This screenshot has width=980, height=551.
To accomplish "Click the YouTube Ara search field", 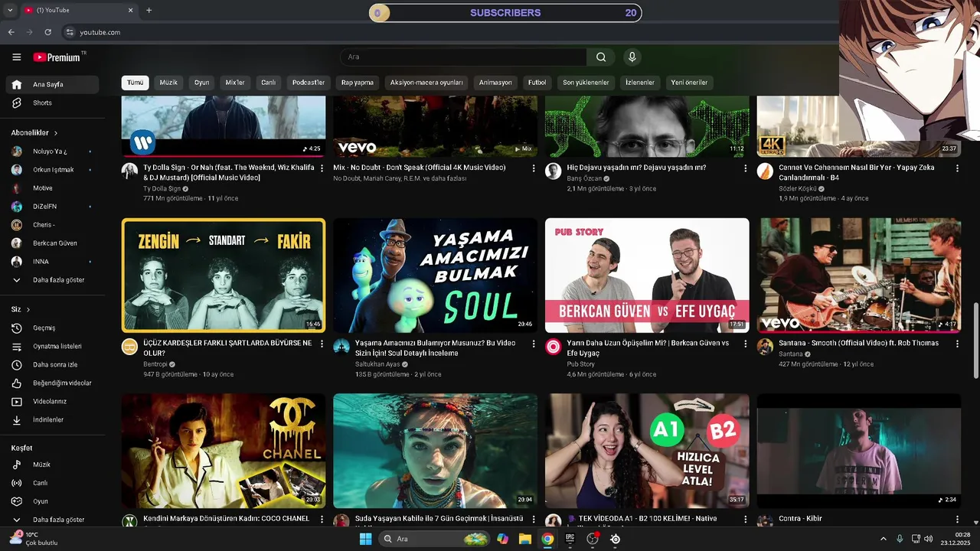I will click(463, 57).
